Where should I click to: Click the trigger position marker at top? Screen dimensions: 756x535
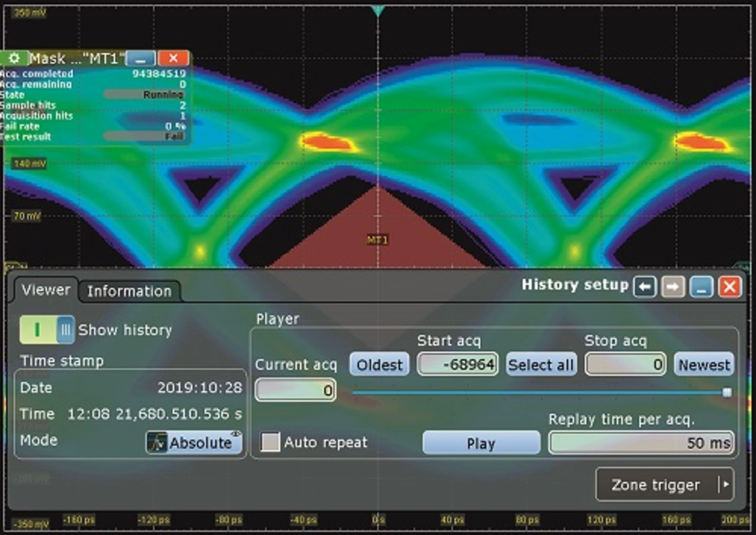[378, 11]
